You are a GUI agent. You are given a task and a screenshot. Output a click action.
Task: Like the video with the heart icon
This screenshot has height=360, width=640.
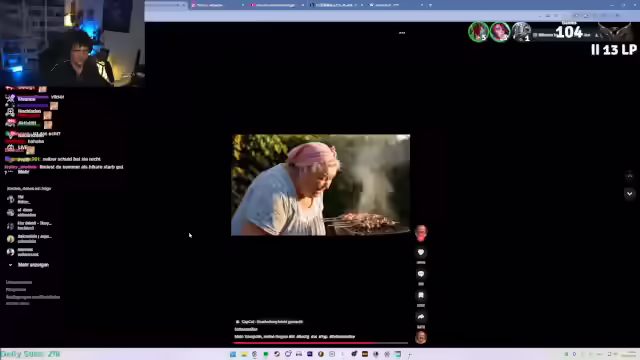[x=421, y=252]
